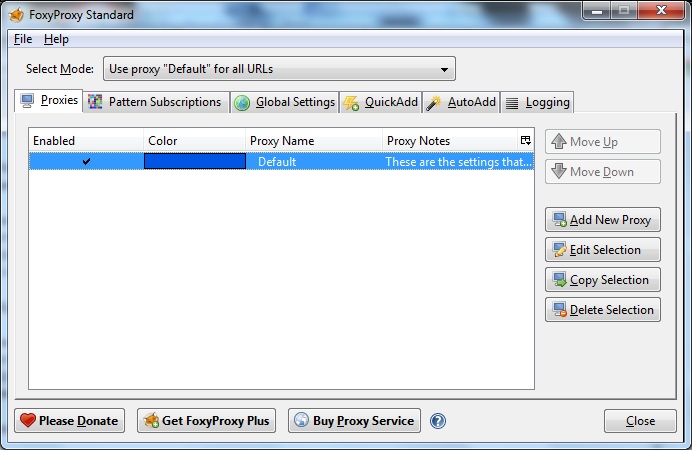Image resolution: width=692 pixels, height=450 pixels.
Task: Open the Select Mode dropdown
Action: click(279, 69)
